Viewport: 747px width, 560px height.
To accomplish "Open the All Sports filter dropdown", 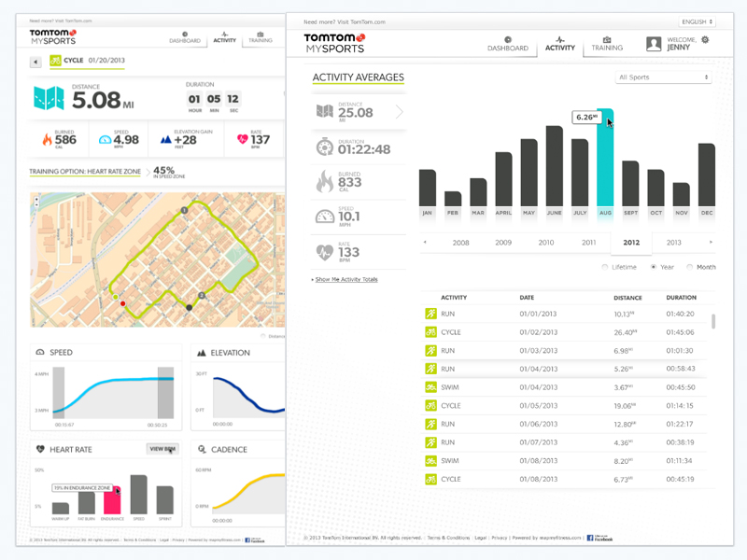I will click(663, 77).
